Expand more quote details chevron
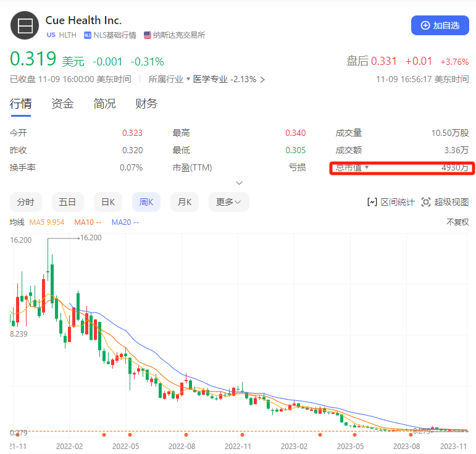 (x=240, y=183)
